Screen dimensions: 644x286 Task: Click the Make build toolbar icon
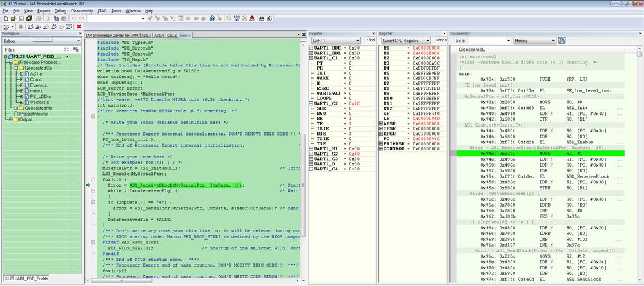237,19
